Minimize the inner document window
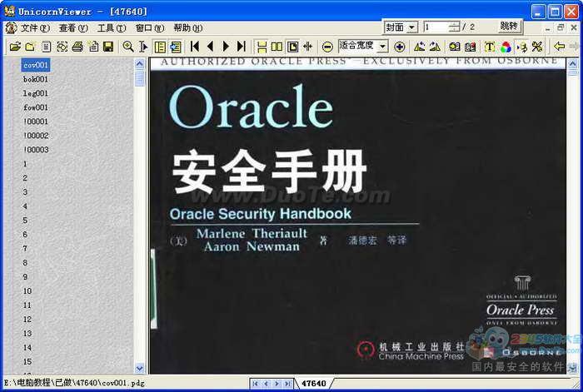Viewport: 583px width, 392px height. [x=548, y=27]
